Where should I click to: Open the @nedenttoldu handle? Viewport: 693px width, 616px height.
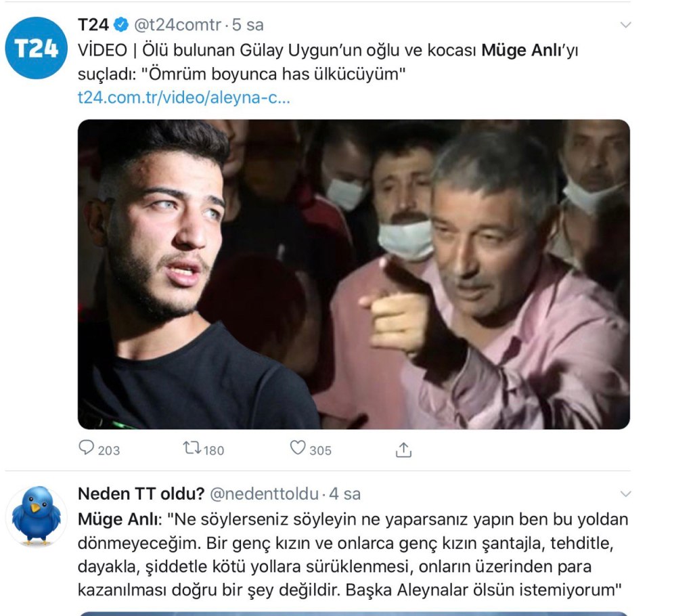pyautogui.click(x=264, y=494)
